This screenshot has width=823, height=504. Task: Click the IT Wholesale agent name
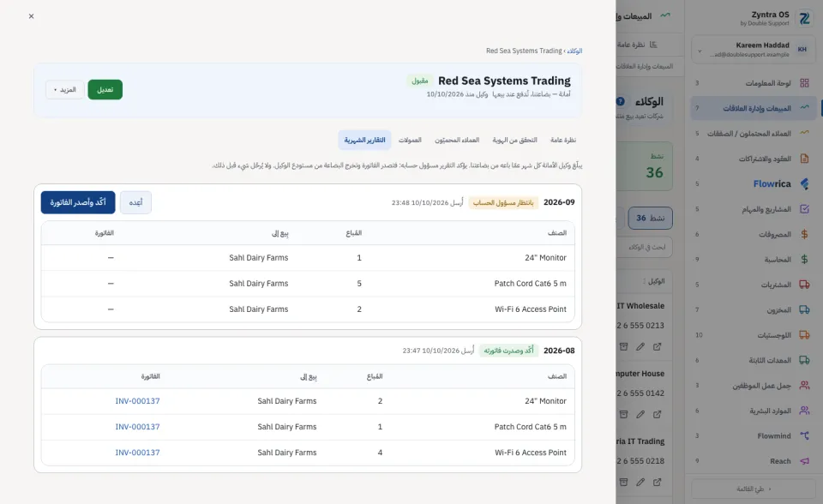coord(641,305)
